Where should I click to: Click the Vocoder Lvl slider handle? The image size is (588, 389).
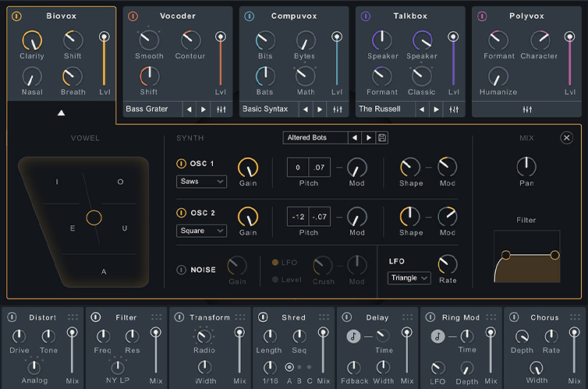pos(221,37)
